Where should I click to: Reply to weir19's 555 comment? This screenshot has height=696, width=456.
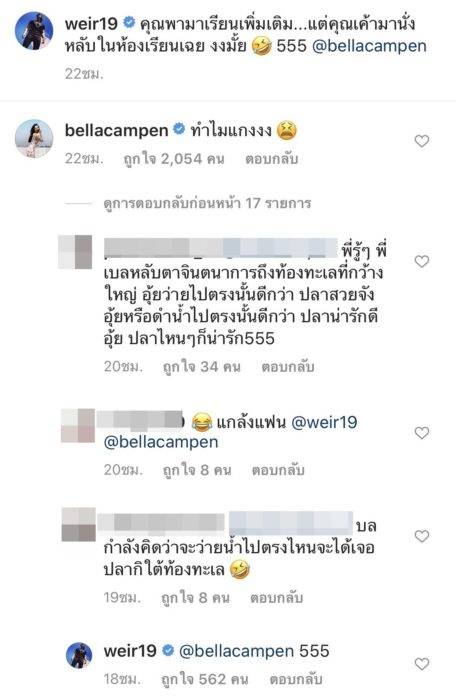[296, 679]
